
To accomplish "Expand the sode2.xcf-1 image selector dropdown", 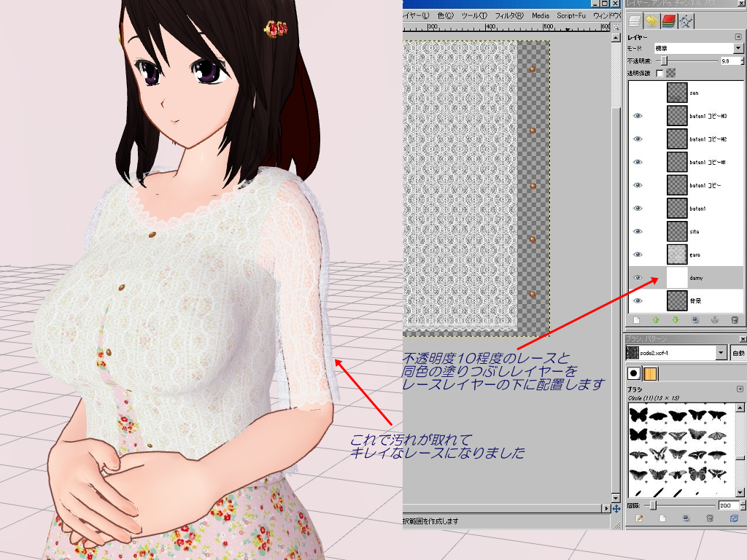I will click(x=721, y=353).
